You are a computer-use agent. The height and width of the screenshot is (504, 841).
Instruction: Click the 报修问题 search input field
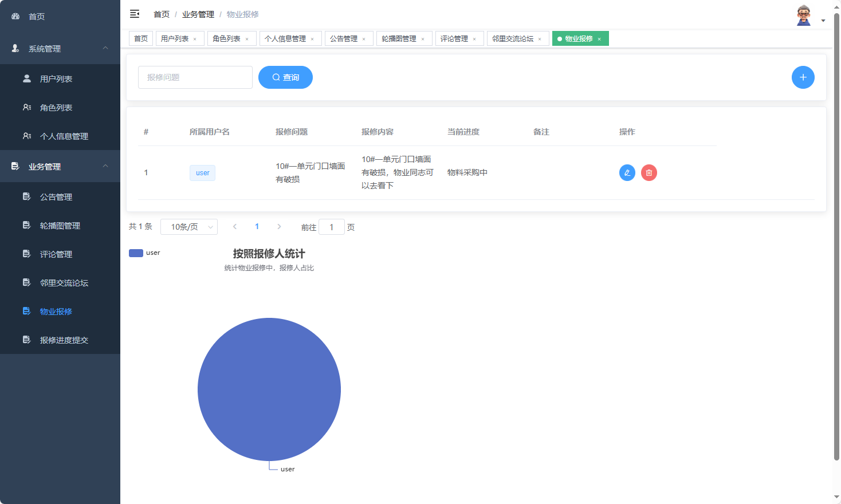pos(195,77)
